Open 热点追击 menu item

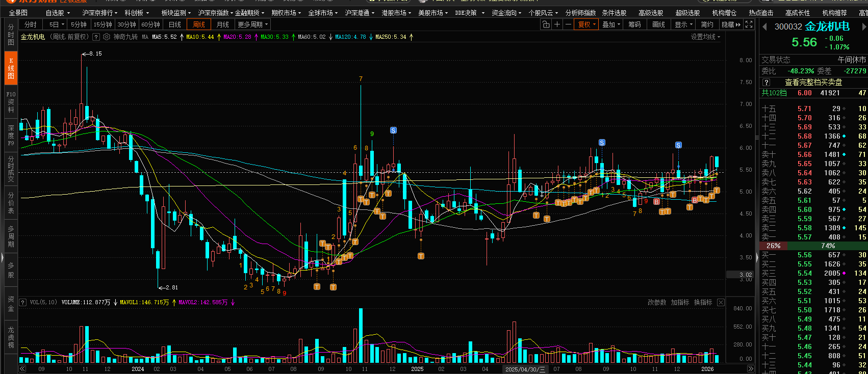761,13
